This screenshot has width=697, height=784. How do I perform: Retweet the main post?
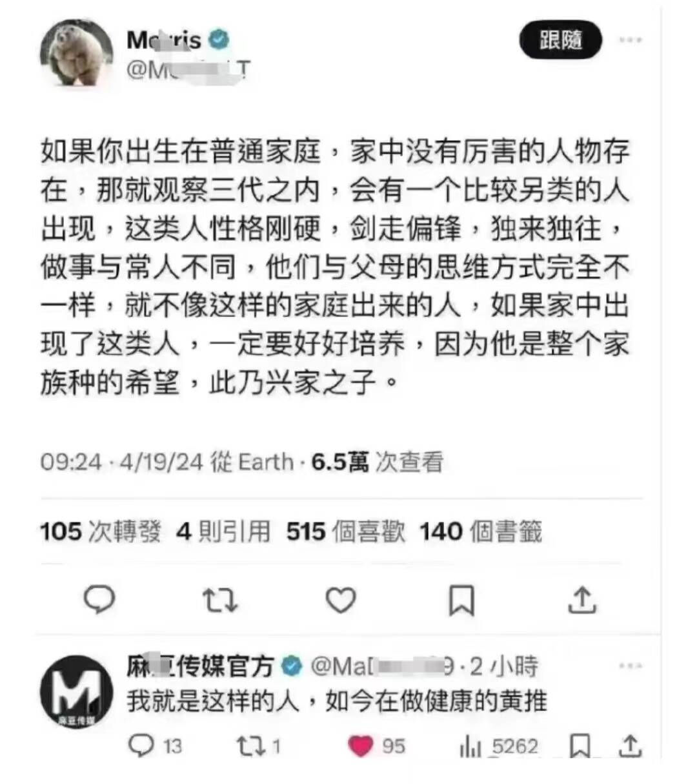(x=219, y=600)
